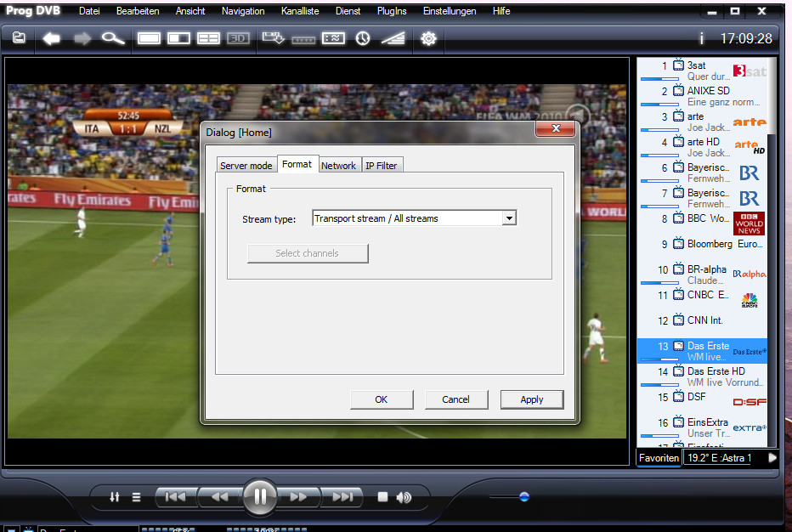Click the channel list vertical scrollbar

pos(771,252)
